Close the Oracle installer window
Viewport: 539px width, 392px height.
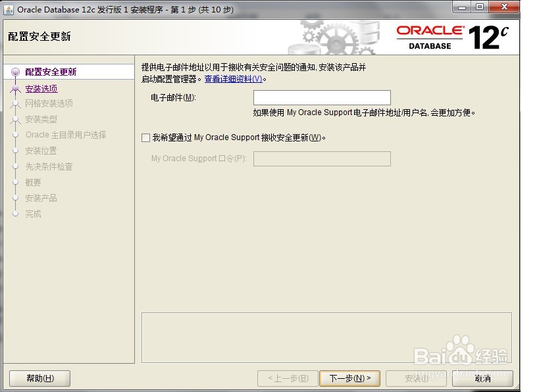pyautogui.click(x=504, y=7)
